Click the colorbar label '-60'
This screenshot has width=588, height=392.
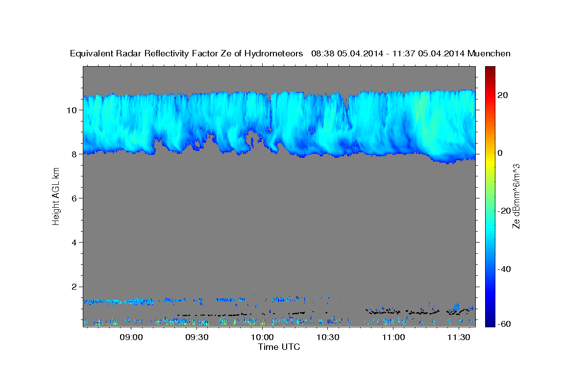[x=503, y=324]
